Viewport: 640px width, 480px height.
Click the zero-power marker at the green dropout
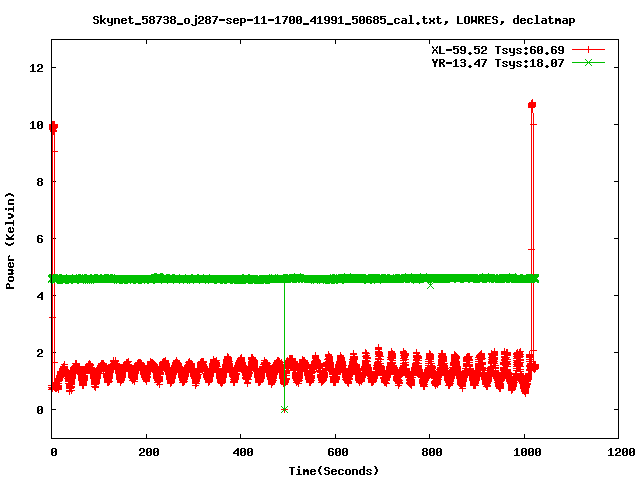[284, 409]
